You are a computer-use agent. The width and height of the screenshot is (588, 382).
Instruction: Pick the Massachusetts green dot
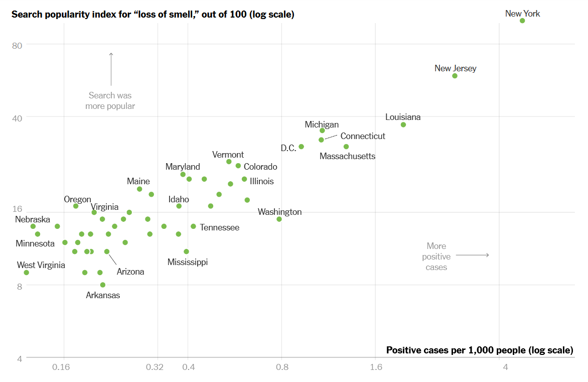346,147
